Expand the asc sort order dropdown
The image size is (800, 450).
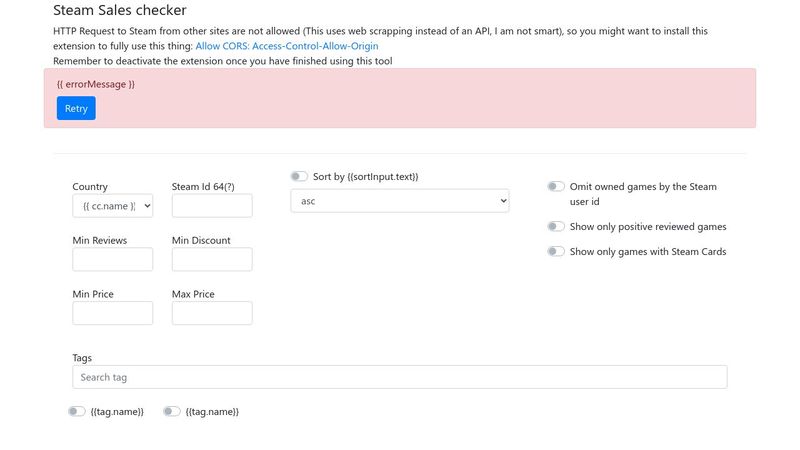(x=400, y=201)
